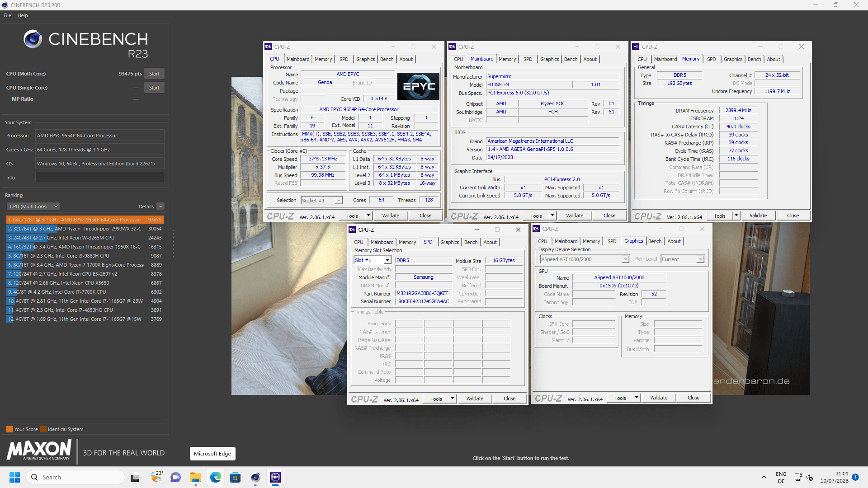
Task: Switch to Bench tab in CPU window
Action: click(387, 59)
